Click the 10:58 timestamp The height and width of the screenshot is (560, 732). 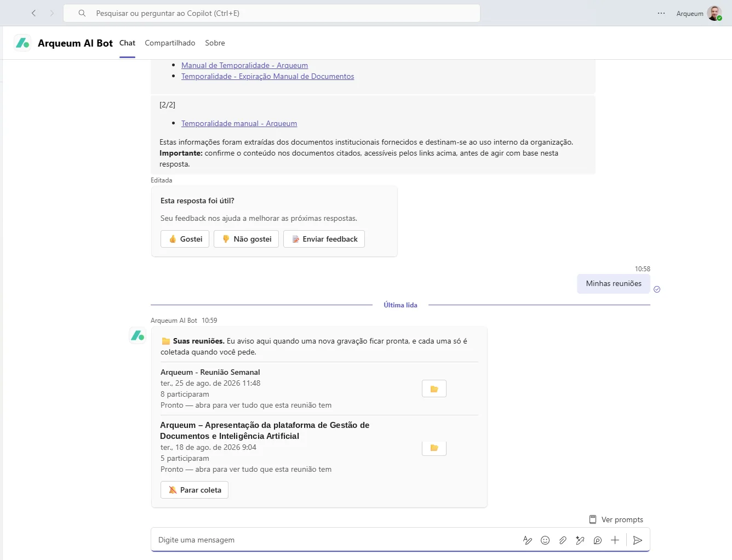[643, 269]
